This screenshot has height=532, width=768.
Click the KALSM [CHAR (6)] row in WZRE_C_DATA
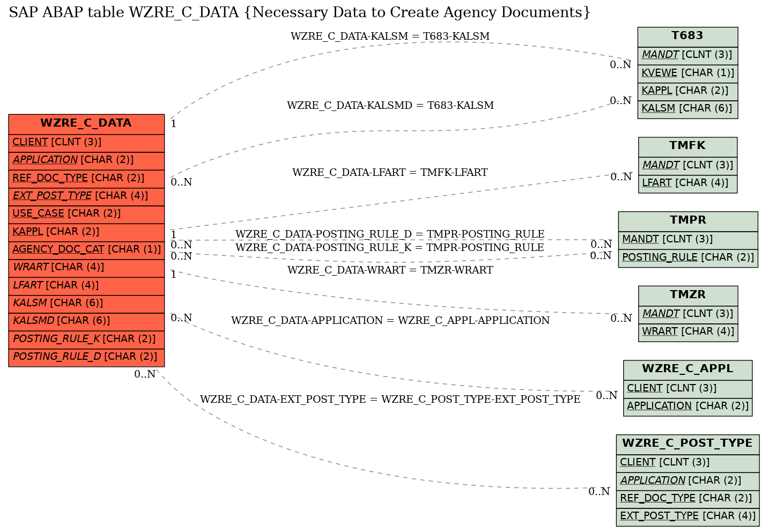86,303
